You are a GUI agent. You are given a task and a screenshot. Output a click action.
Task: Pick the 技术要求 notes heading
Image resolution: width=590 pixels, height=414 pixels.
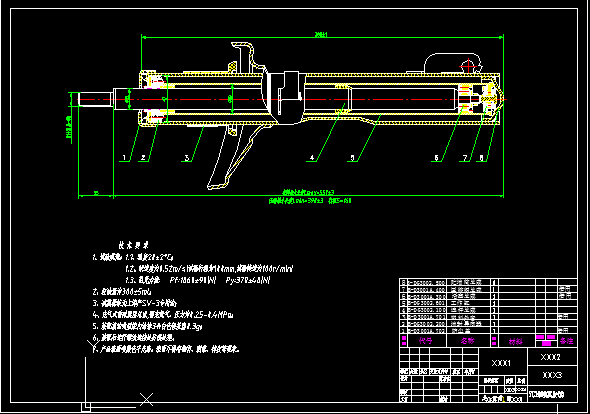click(134, 245)
